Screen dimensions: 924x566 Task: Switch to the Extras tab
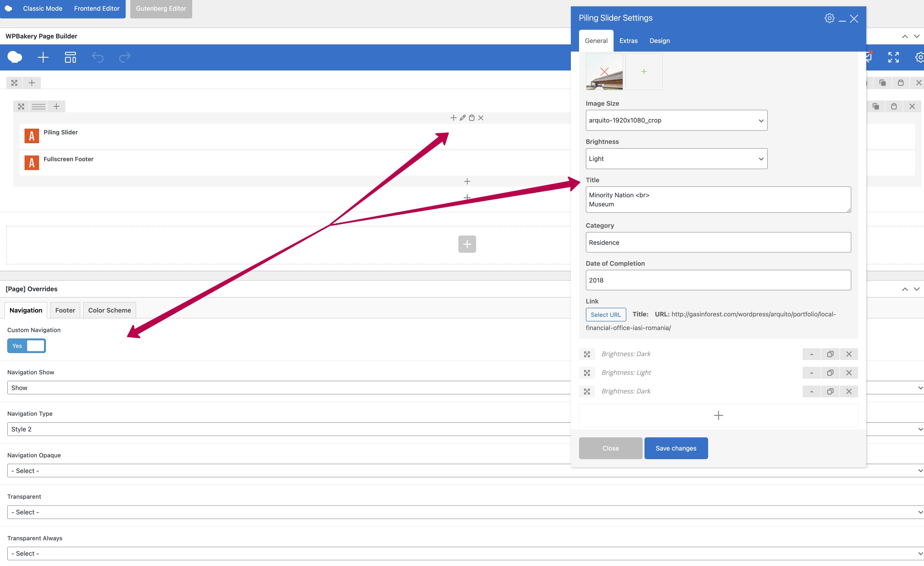coord(629,41)
